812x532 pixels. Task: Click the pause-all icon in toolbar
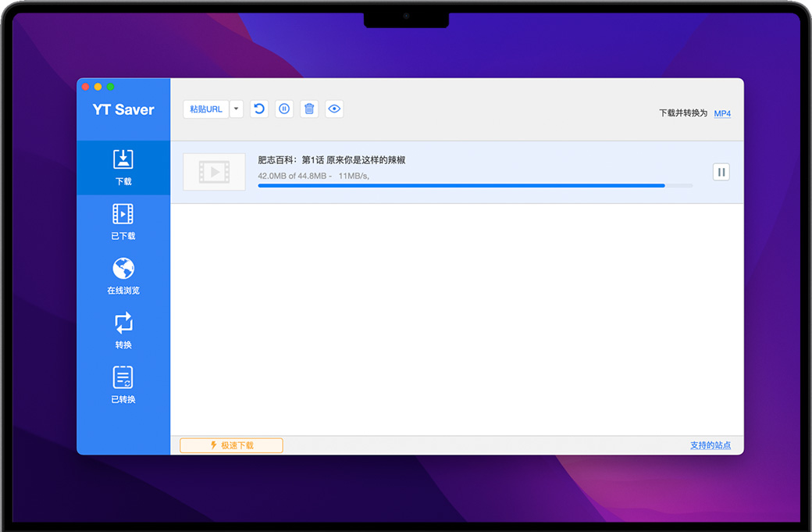(284, 109)
